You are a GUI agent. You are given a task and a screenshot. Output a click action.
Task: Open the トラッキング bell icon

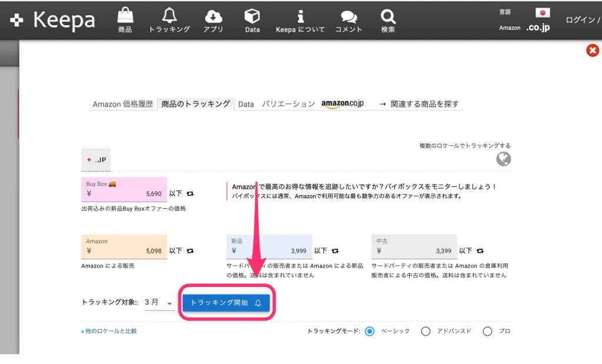(x=169, y=16)
